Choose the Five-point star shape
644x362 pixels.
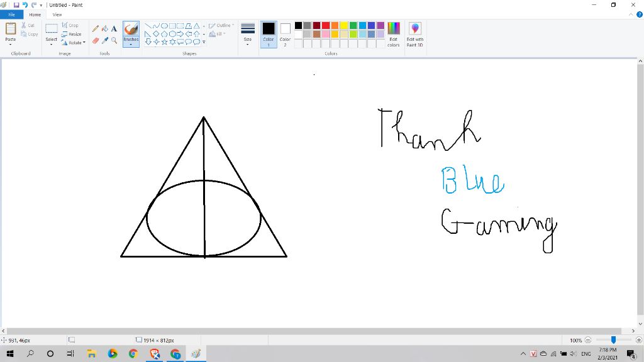[164, 42]
